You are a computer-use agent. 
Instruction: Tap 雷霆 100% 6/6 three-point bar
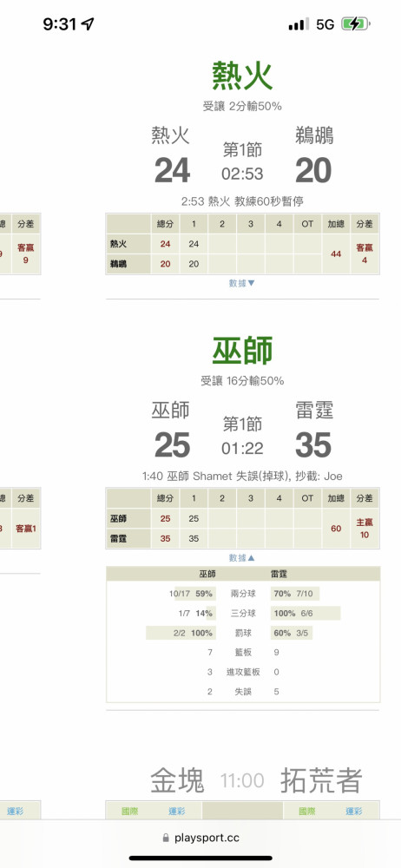306,614
